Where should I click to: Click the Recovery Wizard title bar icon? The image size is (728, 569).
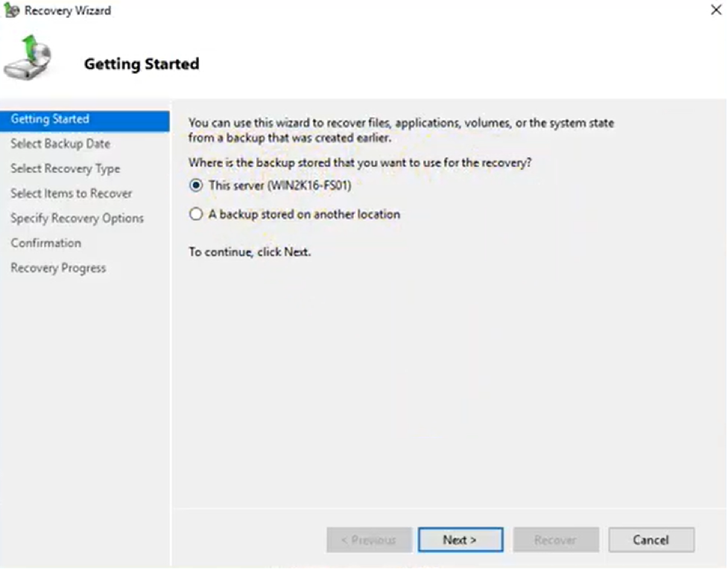pos(12,11)
